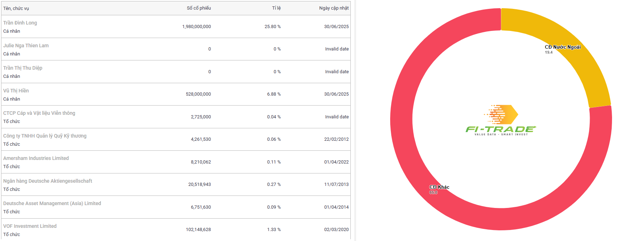Click shareholder Trần Thị Thu Diệp
The image size is (644, 241).
tap(23, 68)
